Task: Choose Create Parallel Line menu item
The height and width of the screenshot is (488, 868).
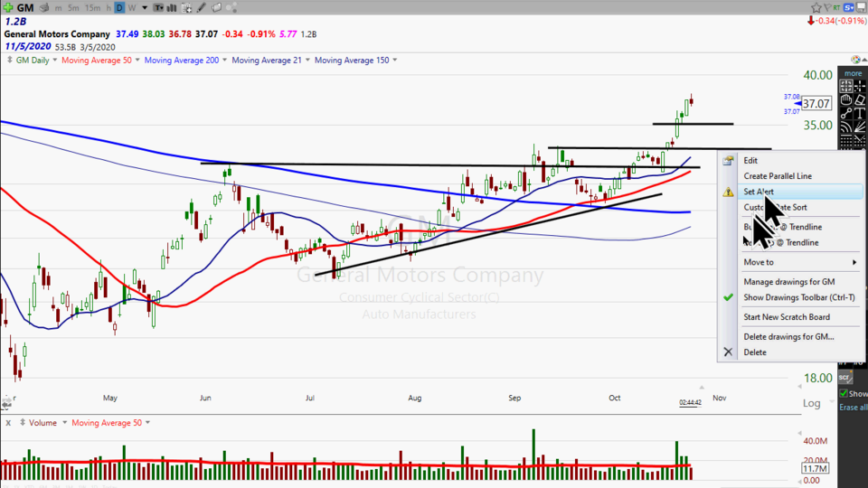Action: tap(798, 175)
